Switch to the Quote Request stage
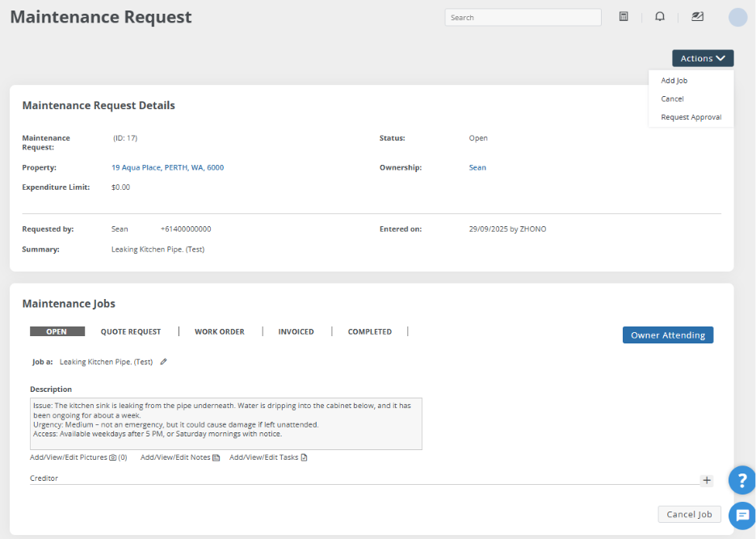 pyautogui.click(x=131, y=331)
